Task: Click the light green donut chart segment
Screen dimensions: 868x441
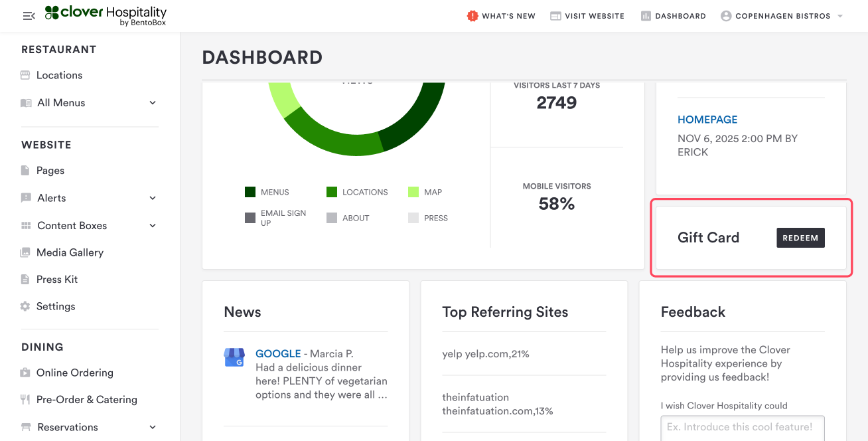Action: [284, 99]
